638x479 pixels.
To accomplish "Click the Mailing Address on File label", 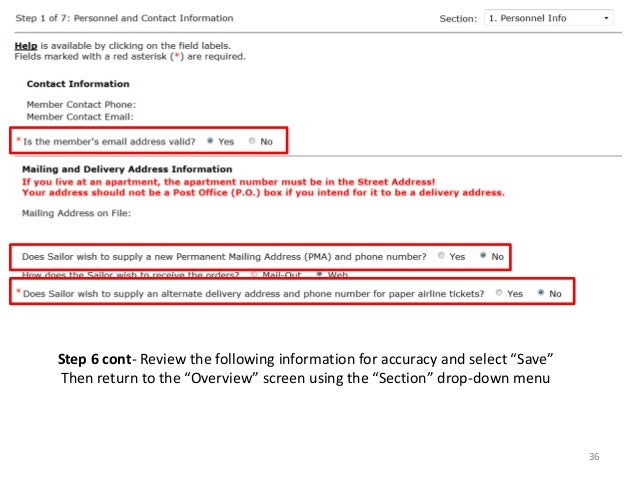I will coord(76,213).
